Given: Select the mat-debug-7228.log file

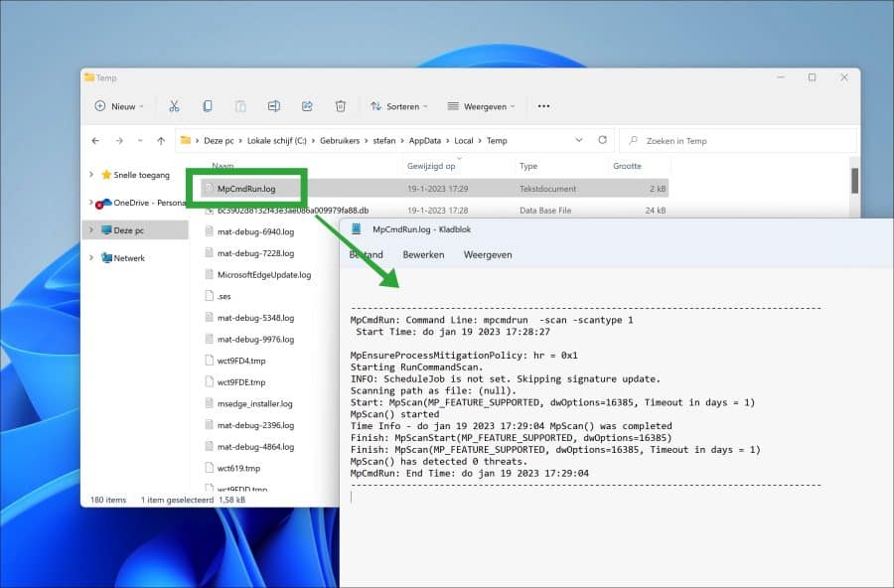Looking at the screenshot, I should pos(255,253).
